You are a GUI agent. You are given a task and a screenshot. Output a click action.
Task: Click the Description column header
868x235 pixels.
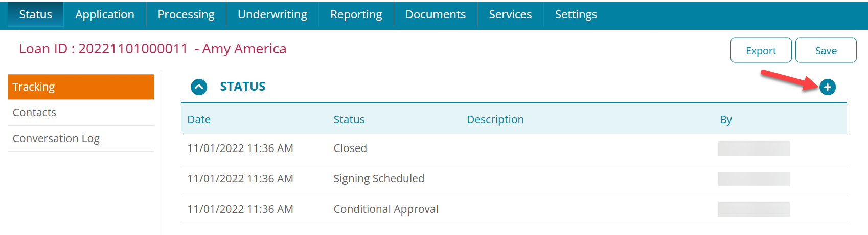[495, 120]
